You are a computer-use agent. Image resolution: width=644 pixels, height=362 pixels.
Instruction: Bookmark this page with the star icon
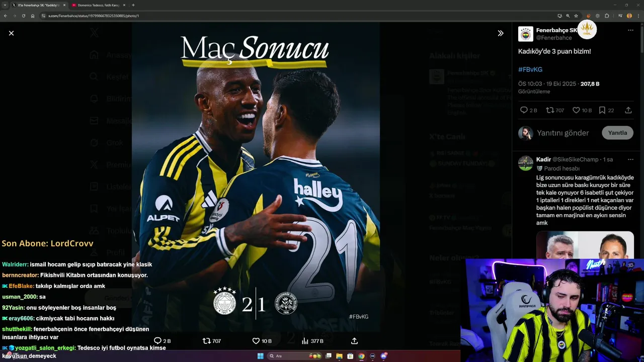coord(576,16)
